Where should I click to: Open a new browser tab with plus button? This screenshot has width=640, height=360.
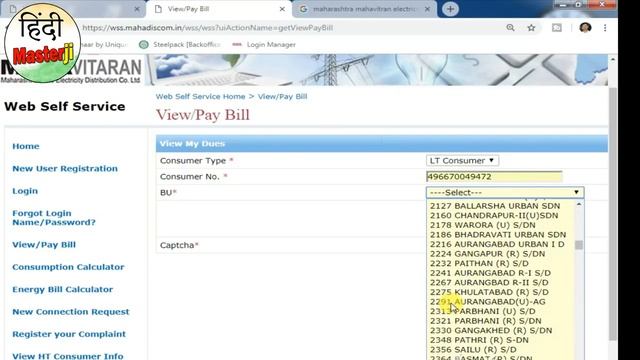pos(450,9)
